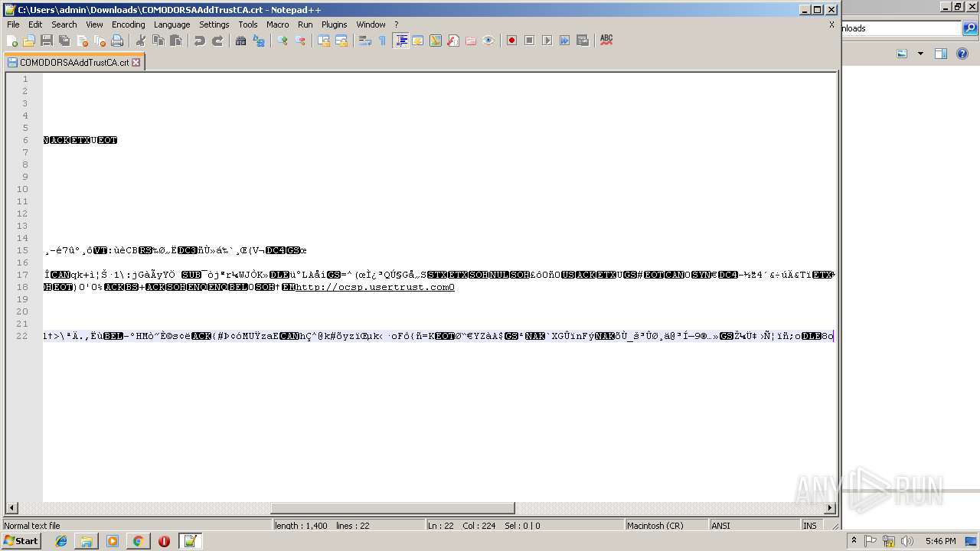Toggle the monitoring eye toolbar icon
This screenshot has height=551, width=980.
coord(488,41)
